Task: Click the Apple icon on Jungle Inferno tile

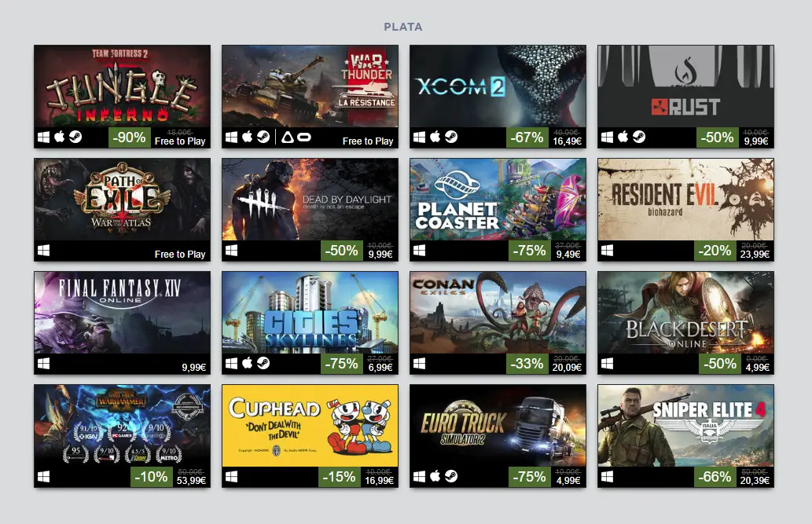Action: click(60, 137)
